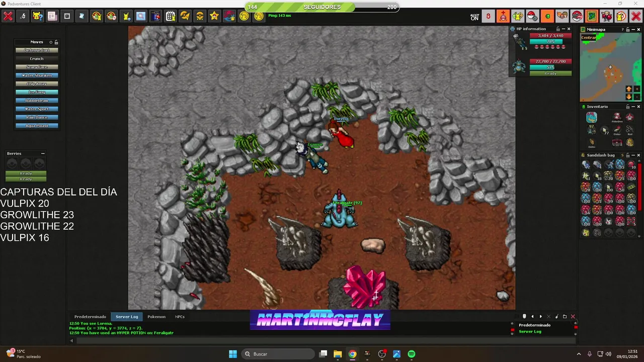
Task: Click the red X icon at right toolbar end
Action: (x=636, y=16)
